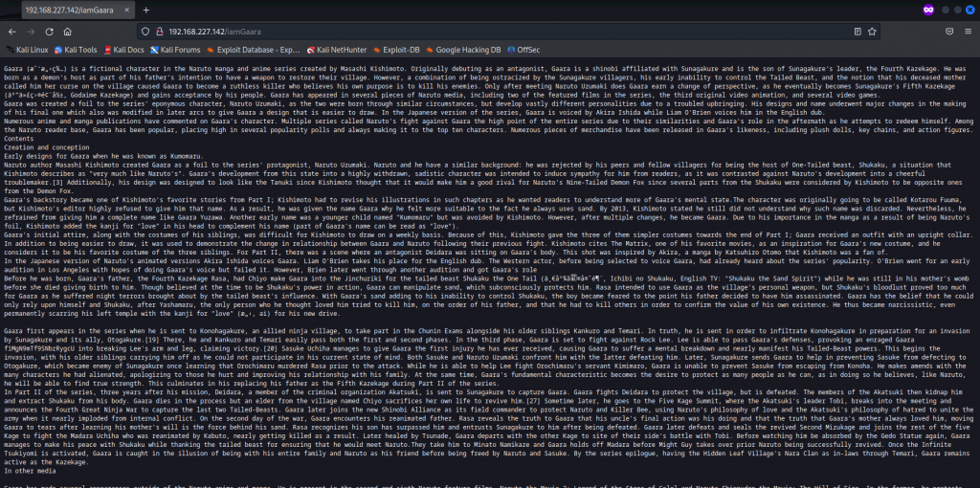Viewport: 980px width, 488px height.
Task: Go back to the previous page
Action: 11,32
